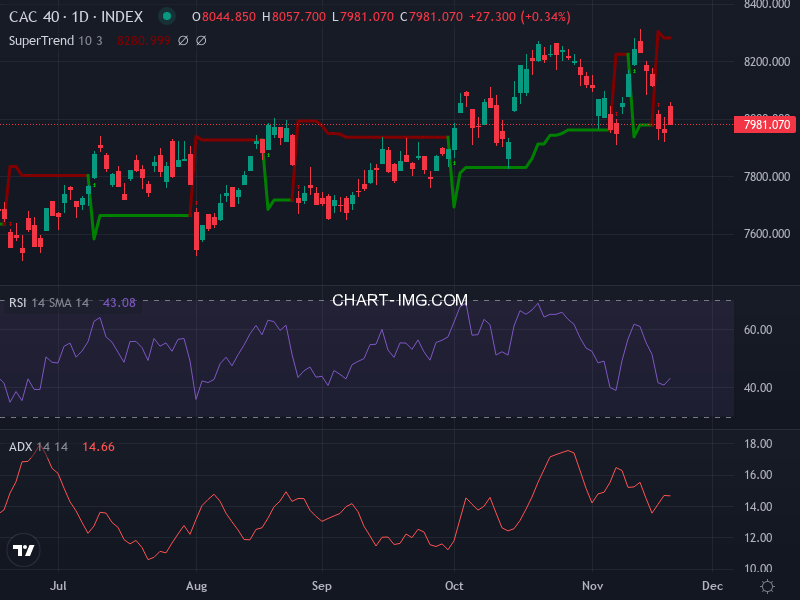
Task: Hide the RSI indicator via its legend label
Action: click(x=18, y=302)
